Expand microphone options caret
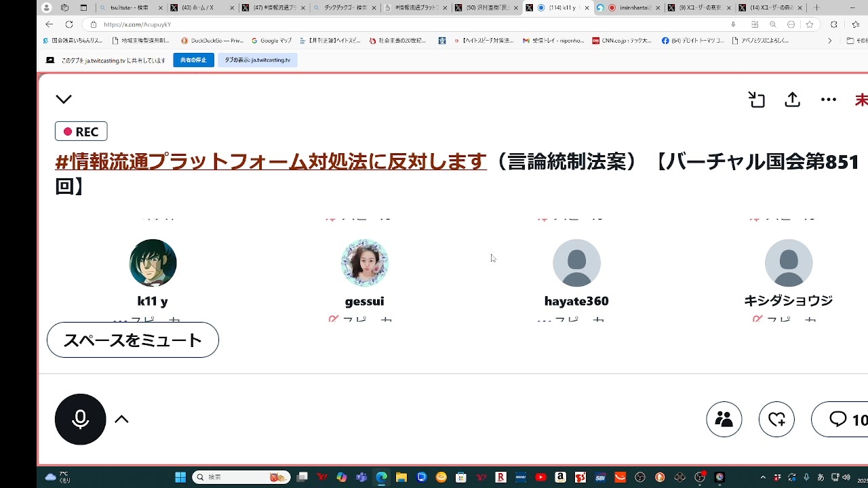The width and height of the screenshot is (868, 488). (121, 420)
